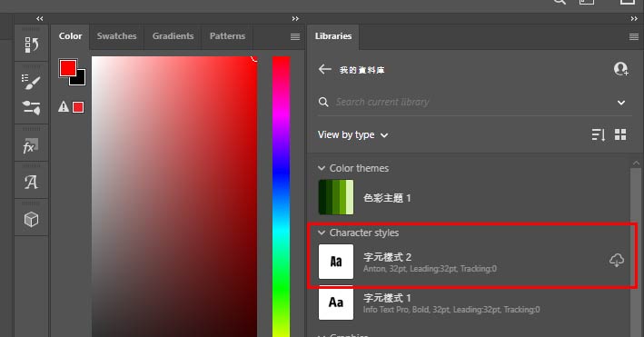Click the Libraries list scrollbar up arrow
644x337 pixels.
click(636, 164)
